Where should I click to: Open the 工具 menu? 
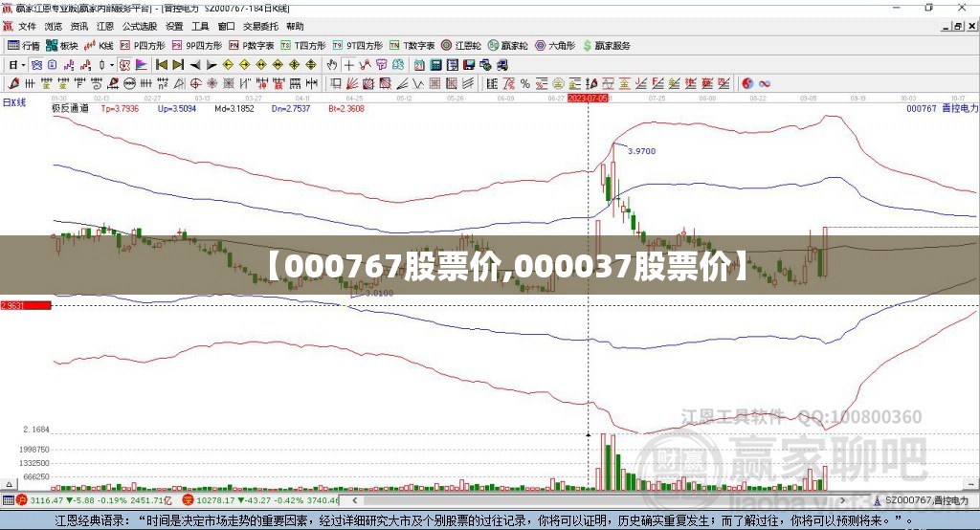pyautogui.click(x=200, y=26)
